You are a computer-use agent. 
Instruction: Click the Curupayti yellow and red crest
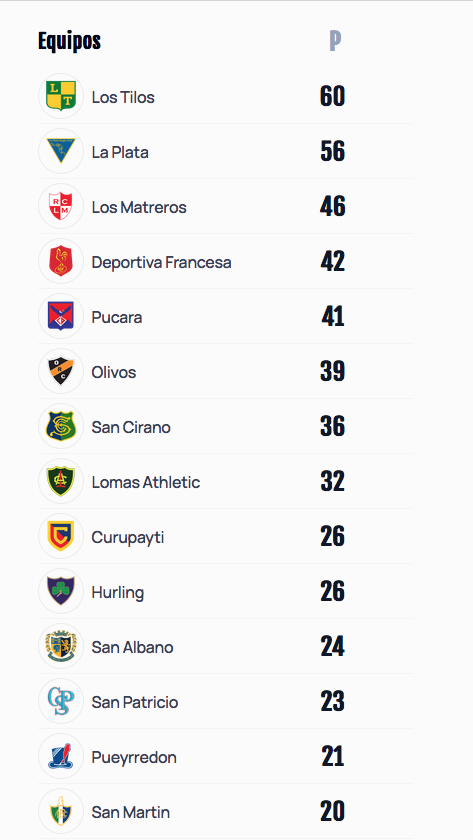coord(61,537)
